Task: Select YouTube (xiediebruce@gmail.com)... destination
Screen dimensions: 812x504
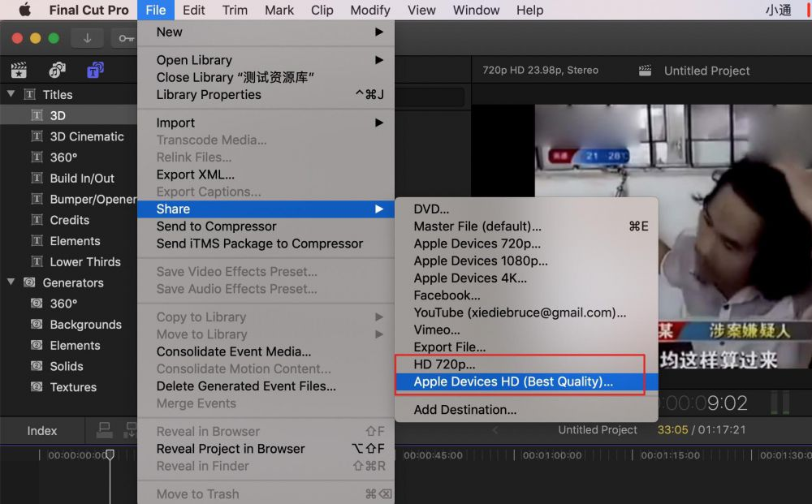Action: coord(526,312)
